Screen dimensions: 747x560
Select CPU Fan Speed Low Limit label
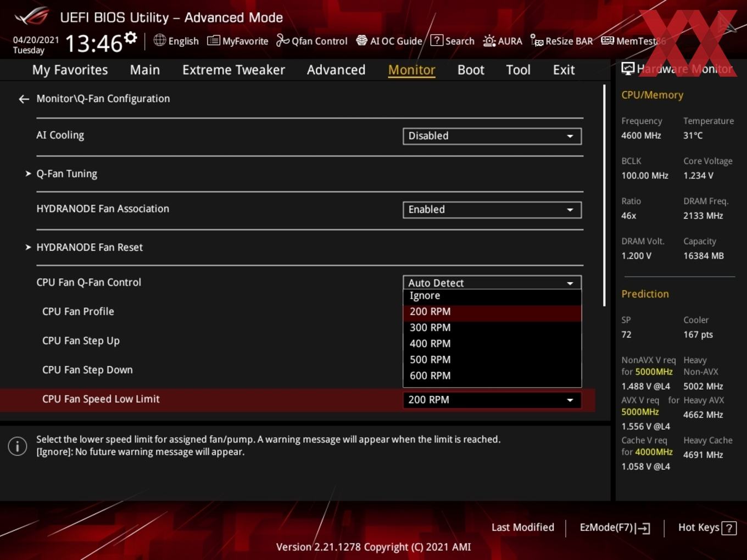point(101,399)
